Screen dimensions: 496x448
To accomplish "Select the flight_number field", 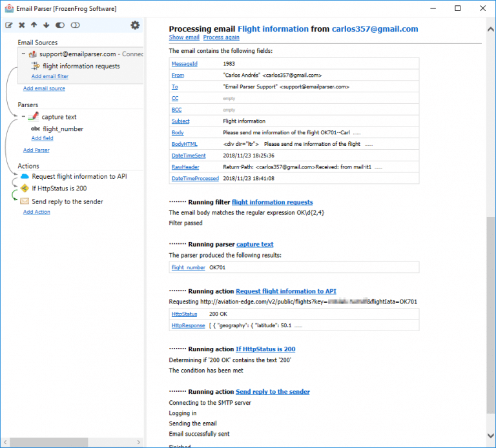I will (x=63, y=129).
